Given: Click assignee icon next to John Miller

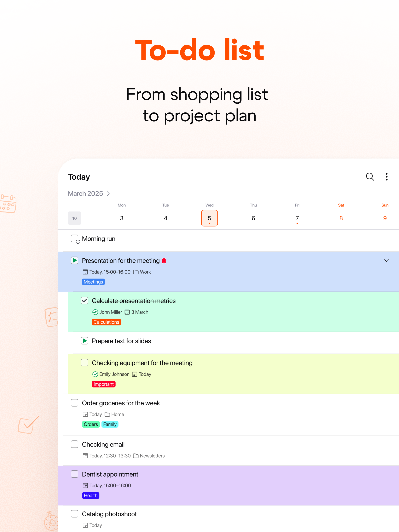Looking at the screenshot, I should [x=95, y=312].
